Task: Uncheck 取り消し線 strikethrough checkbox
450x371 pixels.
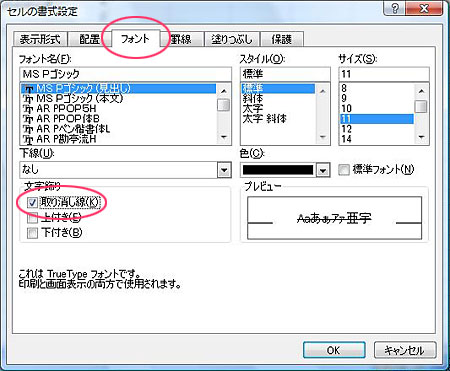Action: click(33, 203)
